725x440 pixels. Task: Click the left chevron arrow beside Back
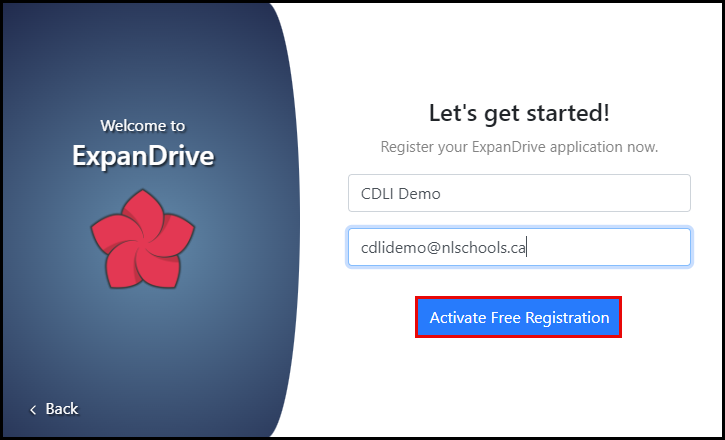33,409
